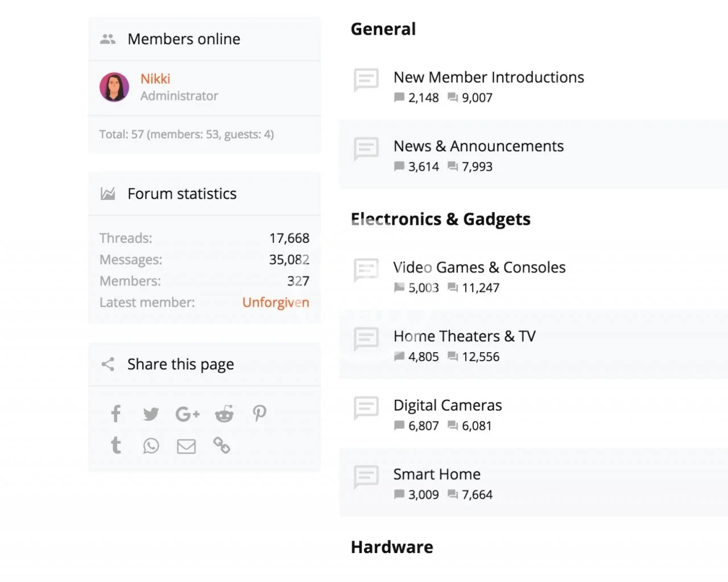Copy page link using chain icon

coord(222,445)
